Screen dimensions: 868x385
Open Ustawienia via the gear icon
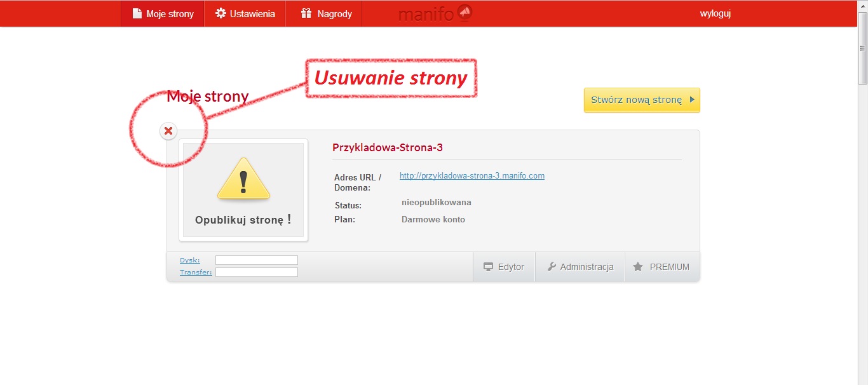point(220,13)
